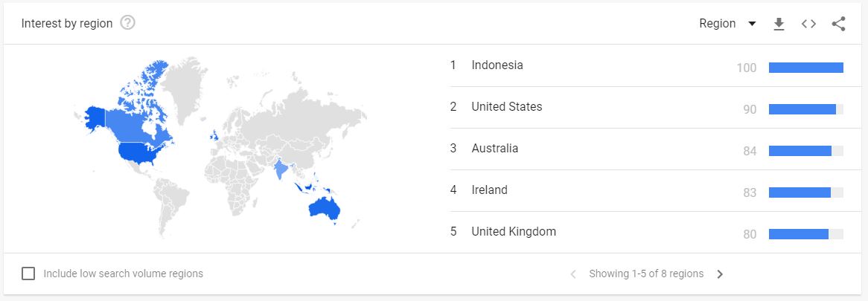
Task: Download the region data as CSV
Action: coord(779,24)
